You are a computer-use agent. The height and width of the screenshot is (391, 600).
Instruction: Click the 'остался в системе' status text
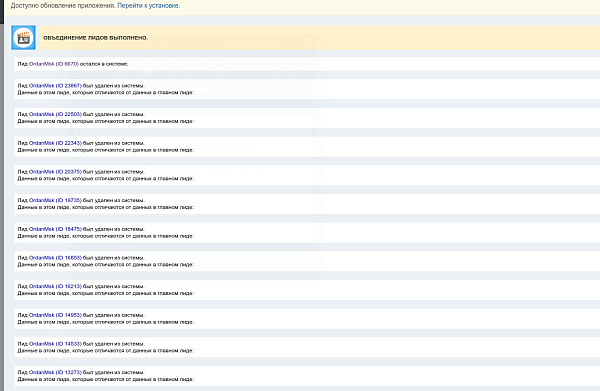[x=104, y=64]
